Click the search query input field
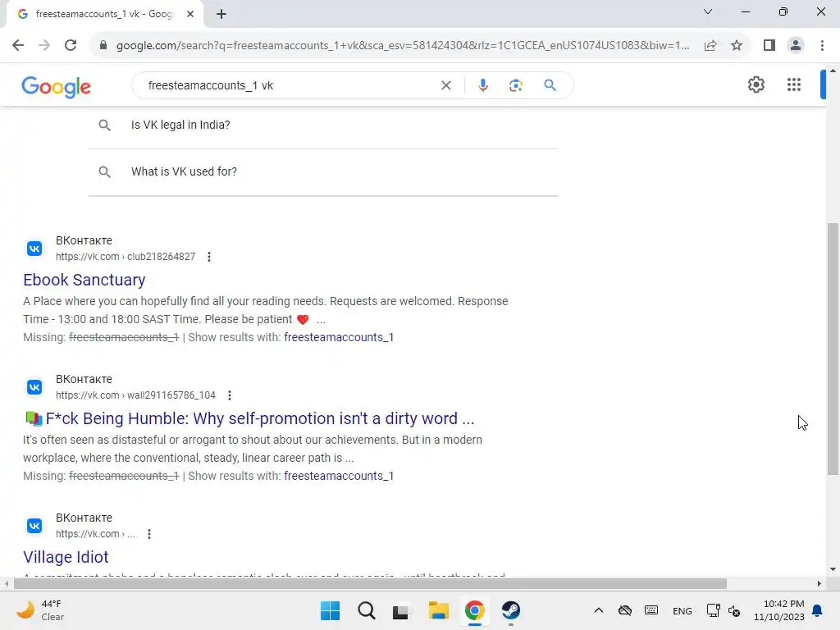The width and height of the screenshot is (840, 630). click(x=290, y=85)
